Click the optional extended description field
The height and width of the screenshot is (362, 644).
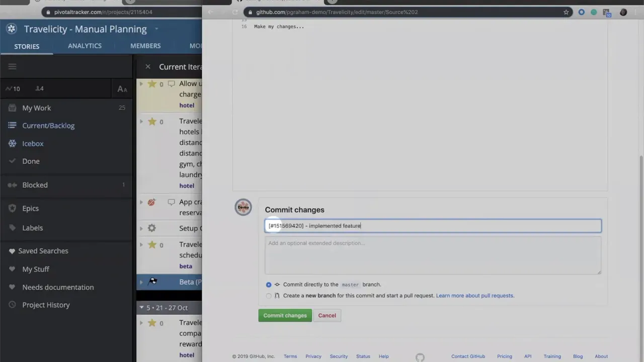[x=433, y=255]
